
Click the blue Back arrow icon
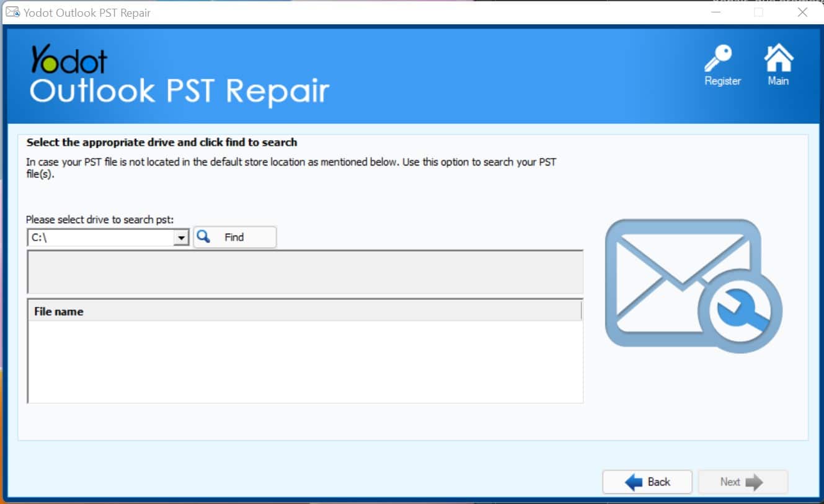click(x=633, y=482)
